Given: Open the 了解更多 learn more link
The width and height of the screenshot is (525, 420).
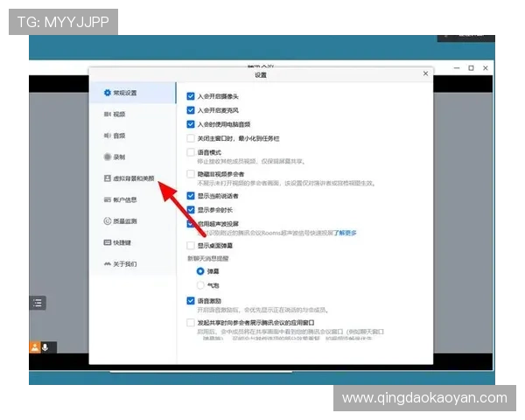Looking at the screenshot, I should [346, 233].
